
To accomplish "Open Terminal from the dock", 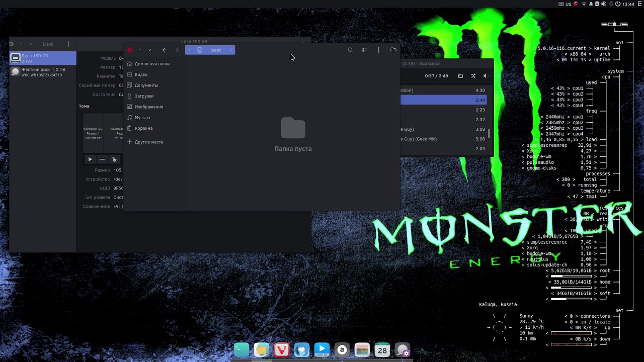I will point(242,350).
